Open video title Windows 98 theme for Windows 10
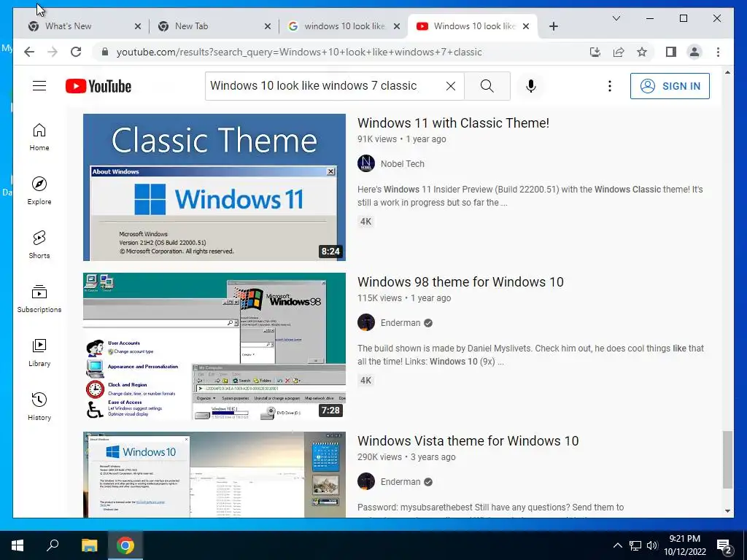Screen dimensions: 747x560 coord(460,282)
